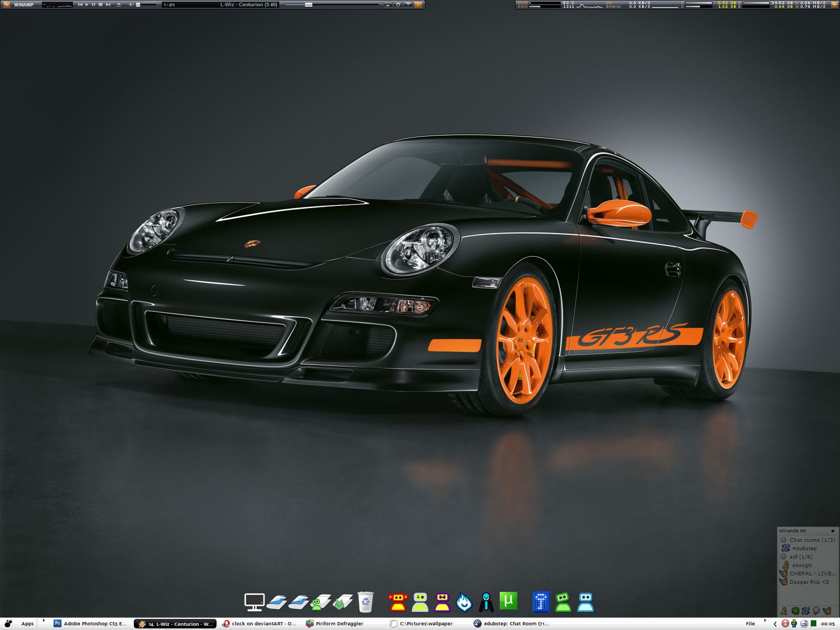This screenshot has height=630, width=840.
Task: Collapse the adf (1/6) group
Action: click(x=783, y=556)
